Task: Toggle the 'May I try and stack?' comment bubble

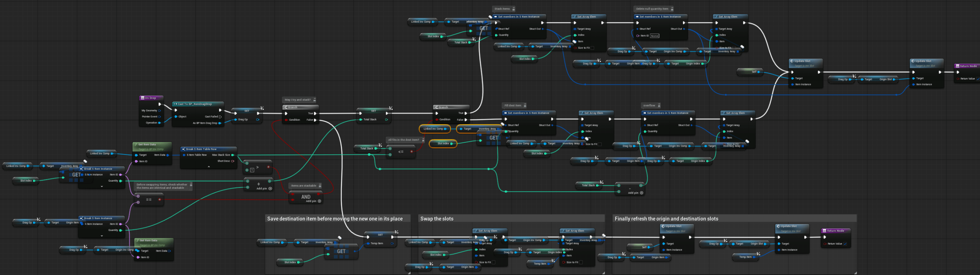Action: [x=315, y=100]
